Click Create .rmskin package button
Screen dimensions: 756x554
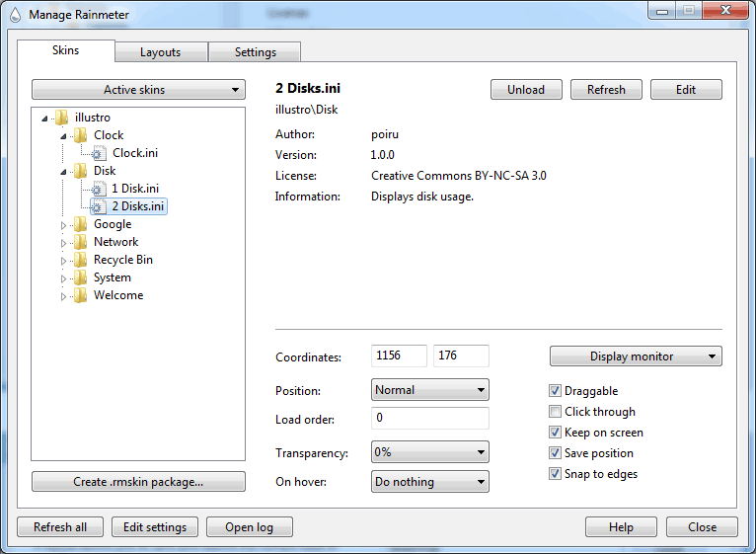tap(138, 482)
